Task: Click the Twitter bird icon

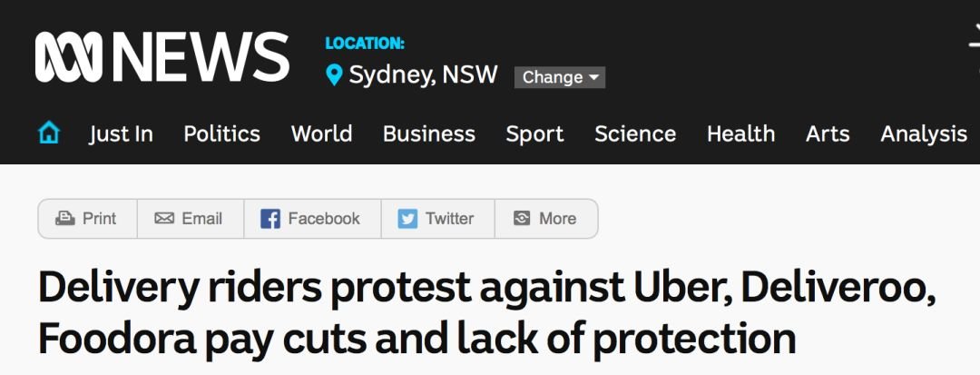Action: pyautogui.click(x=408, y=219)
